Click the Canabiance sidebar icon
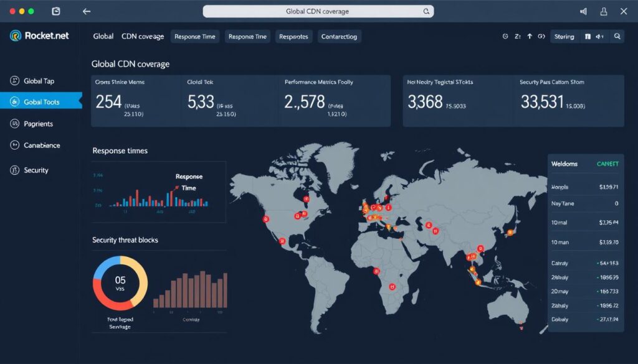 coord(14,145)
